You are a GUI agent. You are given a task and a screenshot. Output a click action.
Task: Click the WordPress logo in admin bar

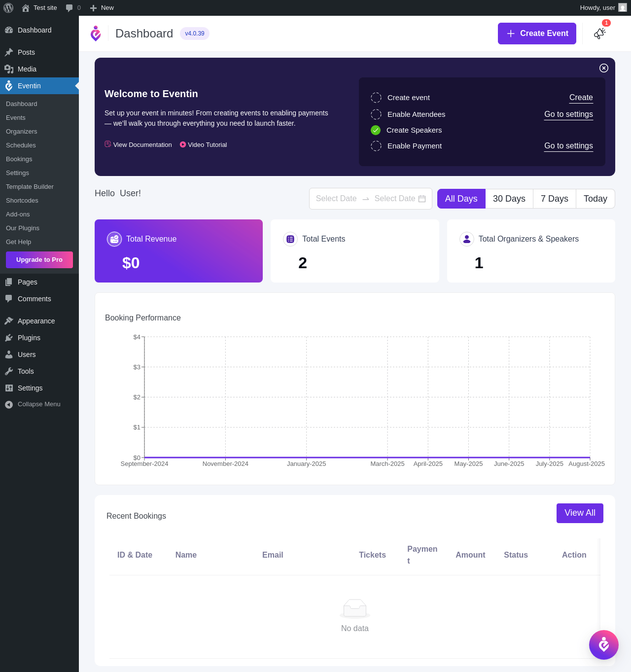pyautogui.click(x=8, y=8)
